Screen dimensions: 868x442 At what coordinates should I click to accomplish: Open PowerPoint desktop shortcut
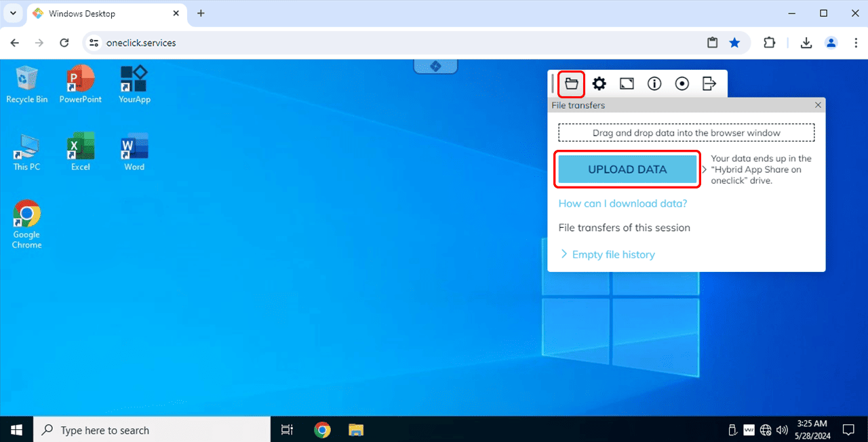pyautogui.click(x=80, y=84)
